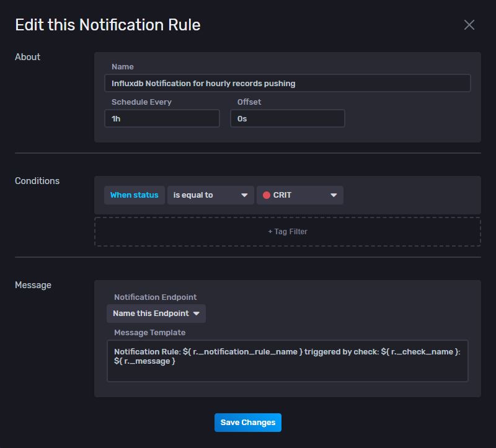Viewport: 496px width, 448px height.
Task: Open the CRIT status level dropdown
Action: [x=300, y=195]
